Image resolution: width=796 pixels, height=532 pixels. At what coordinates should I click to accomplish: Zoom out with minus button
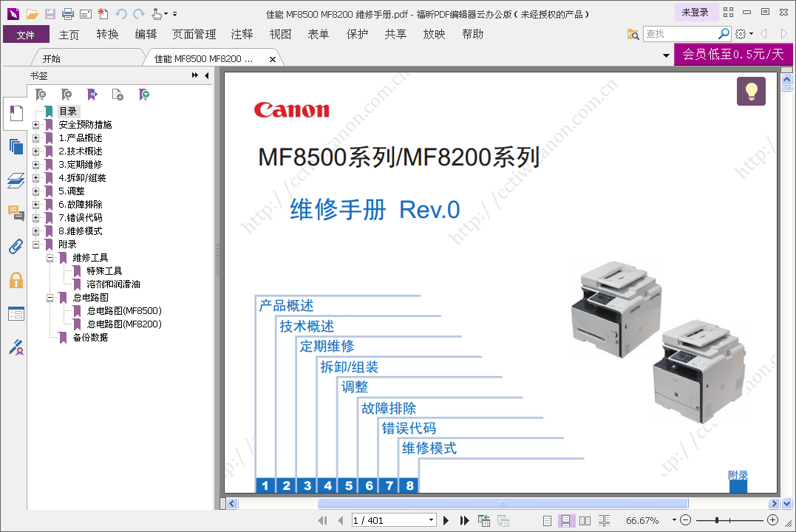(685, 520)
